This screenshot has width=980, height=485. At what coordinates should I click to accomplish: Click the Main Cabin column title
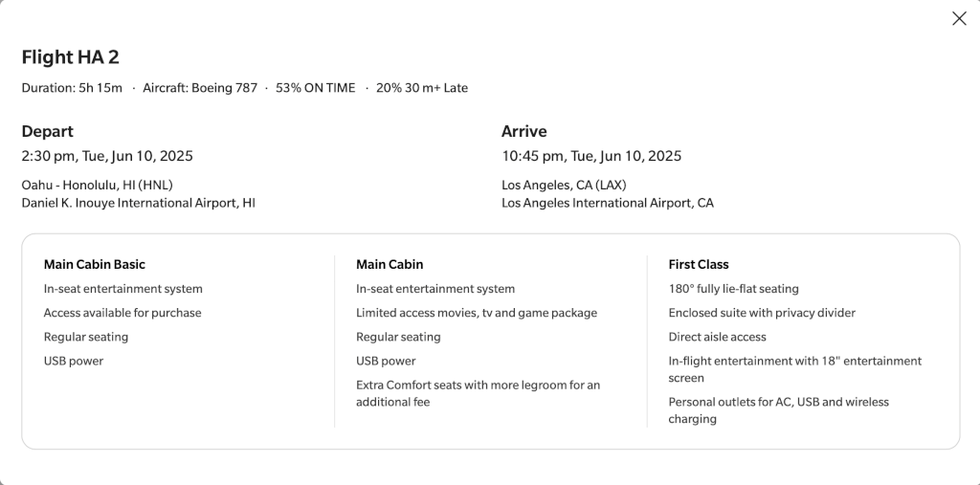click(390, 264)
